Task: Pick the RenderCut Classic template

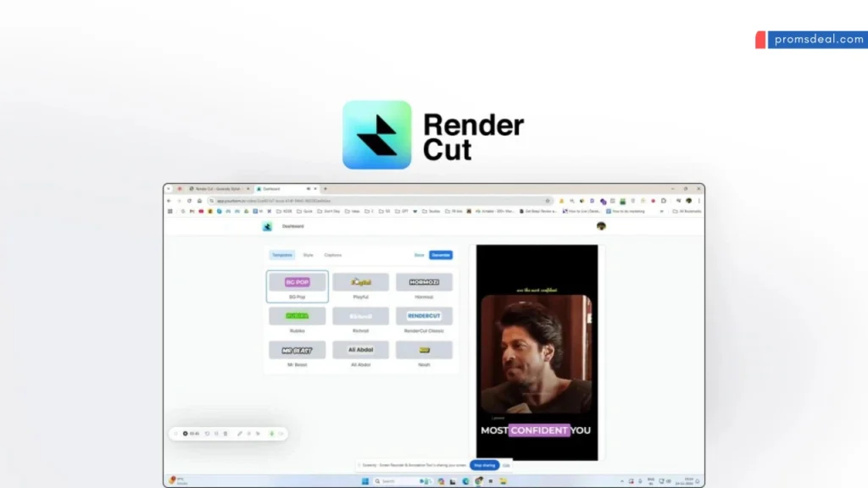Action: 424,316
